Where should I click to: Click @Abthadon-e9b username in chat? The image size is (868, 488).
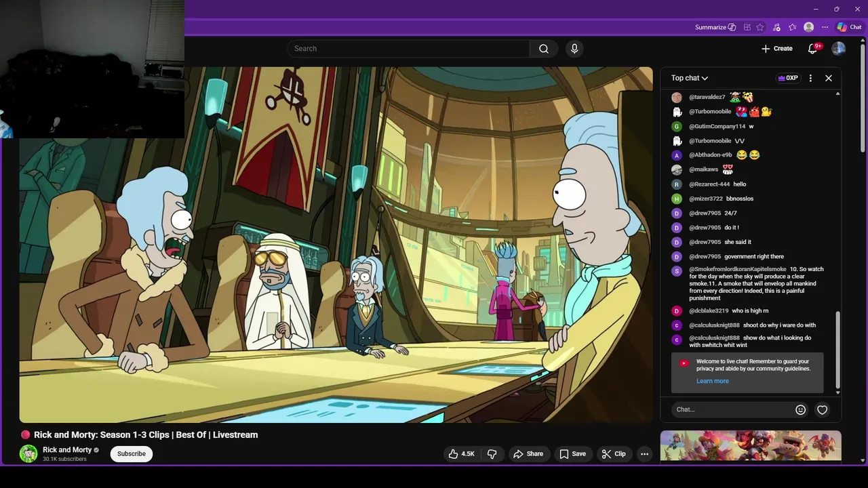tap(711, 155)
